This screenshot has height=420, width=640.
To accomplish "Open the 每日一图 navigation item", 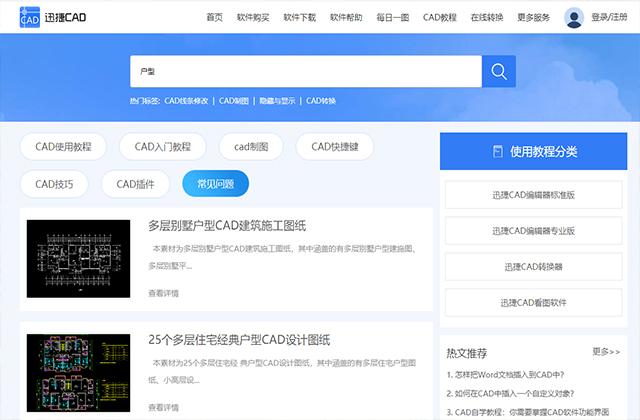I will coord(393,17).
